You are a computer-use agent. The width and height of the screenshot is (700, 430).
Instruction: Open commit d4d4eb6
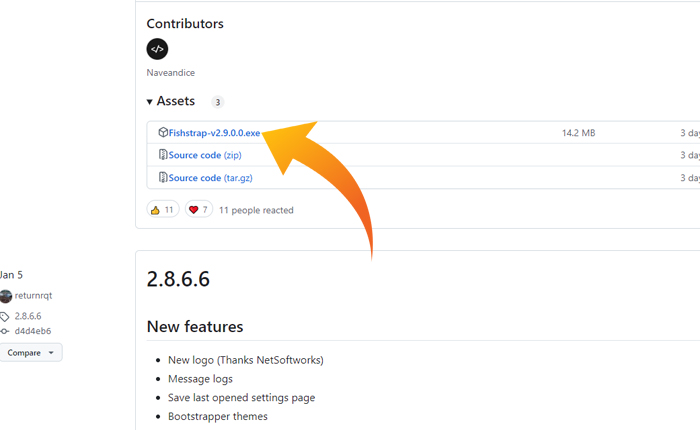pyautogui.click(x=32, y=331)
